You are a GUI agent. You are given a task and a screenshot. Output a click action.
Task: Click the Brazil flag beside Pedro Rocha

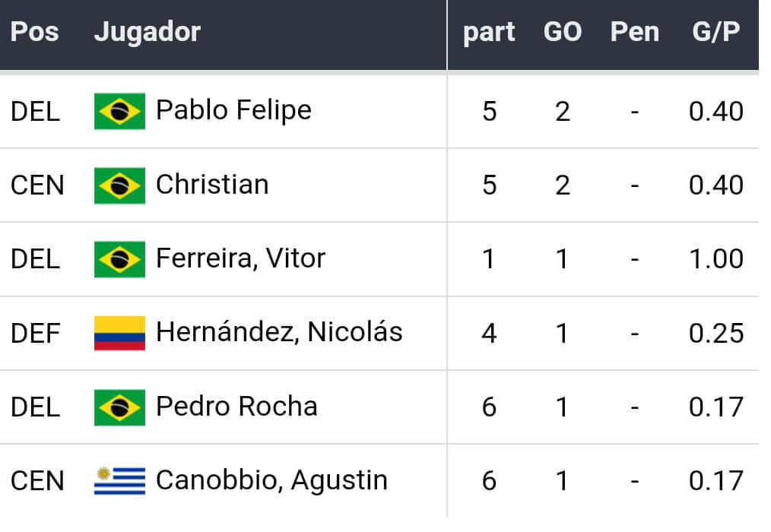(x=119, y=407)
